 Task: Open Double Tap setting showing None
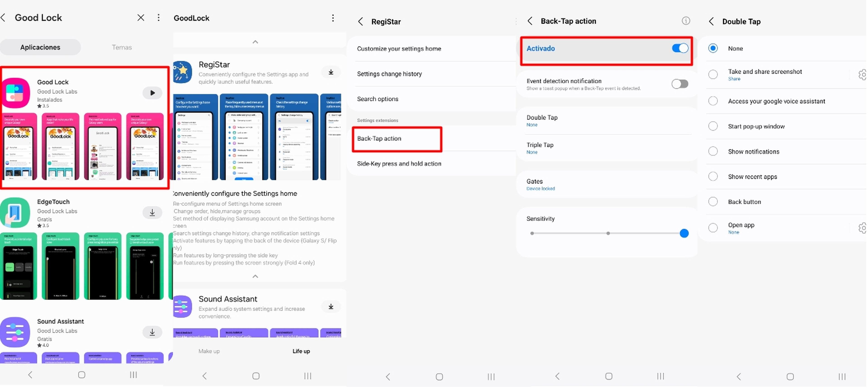coord(606,121)
